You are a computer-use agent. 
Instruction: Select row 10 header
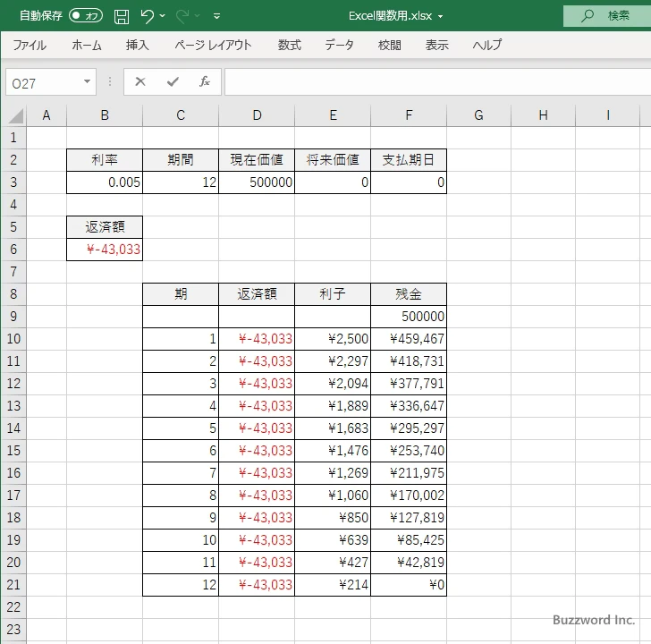(x=13, y=339)
